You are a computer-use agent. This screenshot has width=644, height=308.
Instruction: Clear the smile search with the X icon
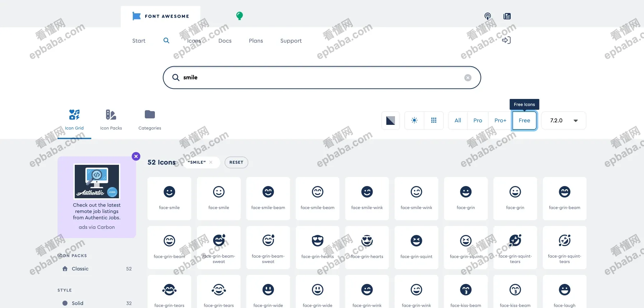coord(468,78)
